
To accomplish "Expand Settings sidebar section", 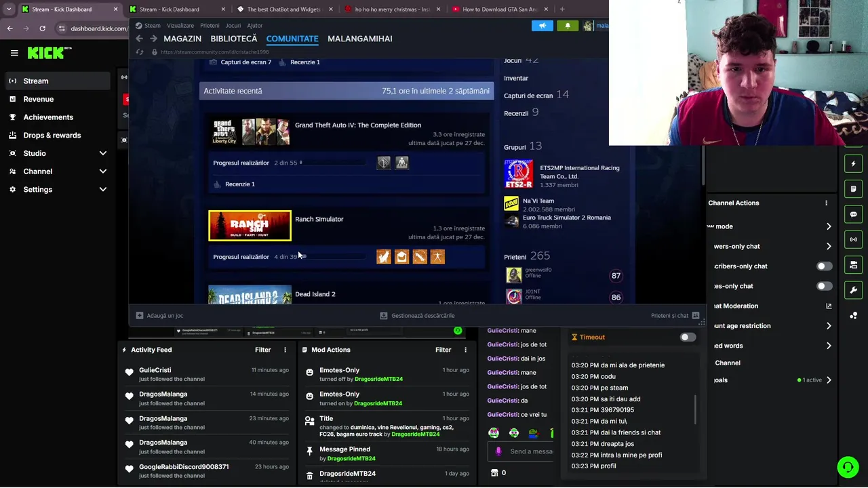I will tap(103, 190).
